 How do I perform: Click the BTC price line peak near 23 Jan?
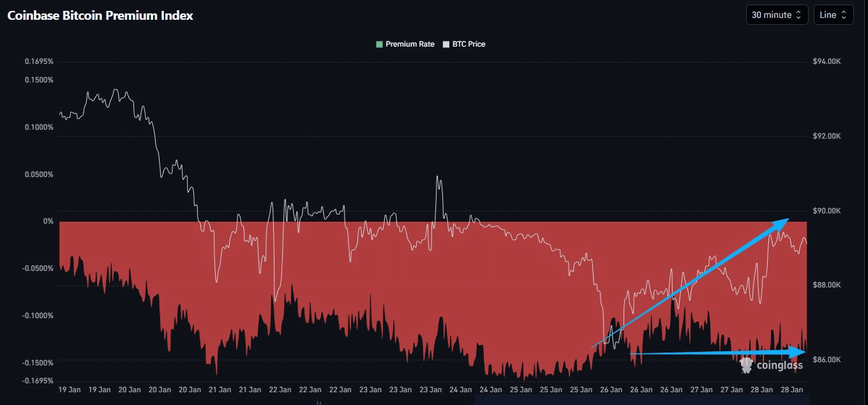tap(437, 176)
